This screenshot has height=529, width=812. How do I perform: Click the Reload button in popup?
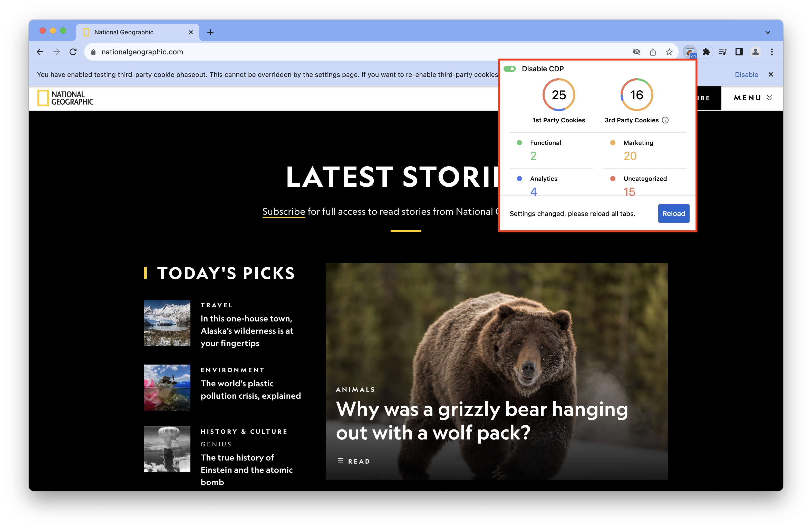point(673,213)
